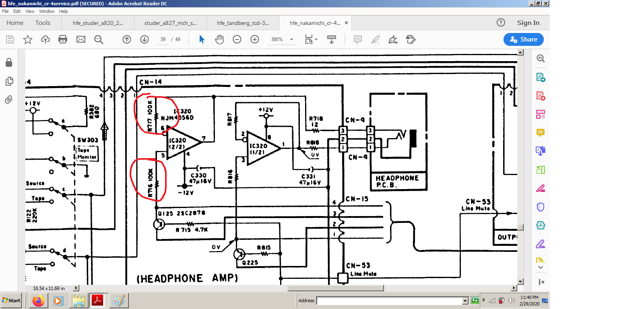The image size is (644, 309).
Task: Open the sign document pen tool
Action: tap(393, 39)
